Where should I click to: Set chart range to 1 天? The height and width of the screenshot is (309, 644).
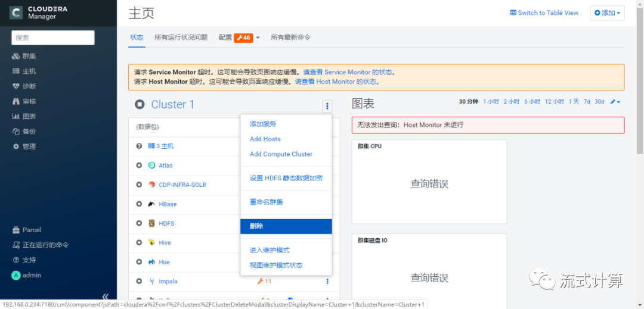point(574,102)
